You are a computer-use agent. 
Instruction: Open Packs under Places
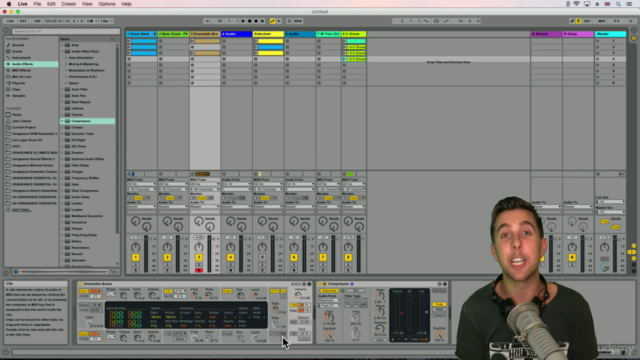[17, 115]
